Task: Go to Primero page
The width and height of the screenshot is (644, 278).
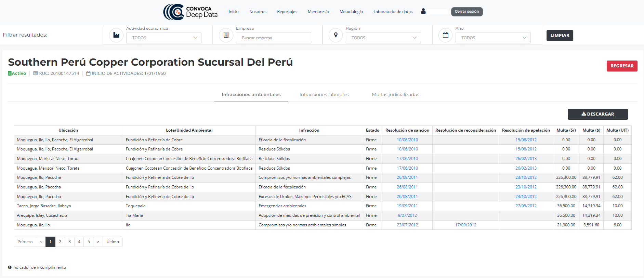Action: [25, 242]
